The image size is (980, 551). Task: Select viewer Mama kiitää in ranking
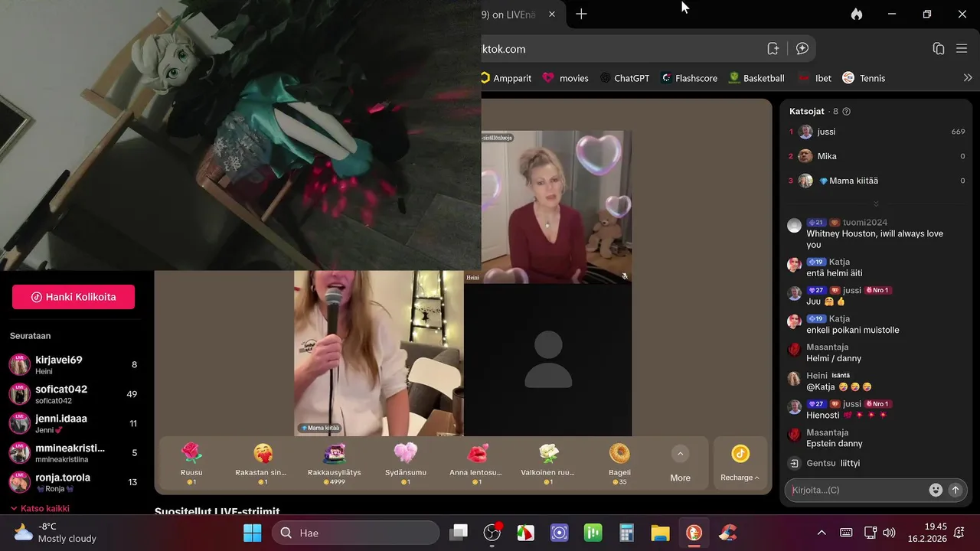pos(877,181)
